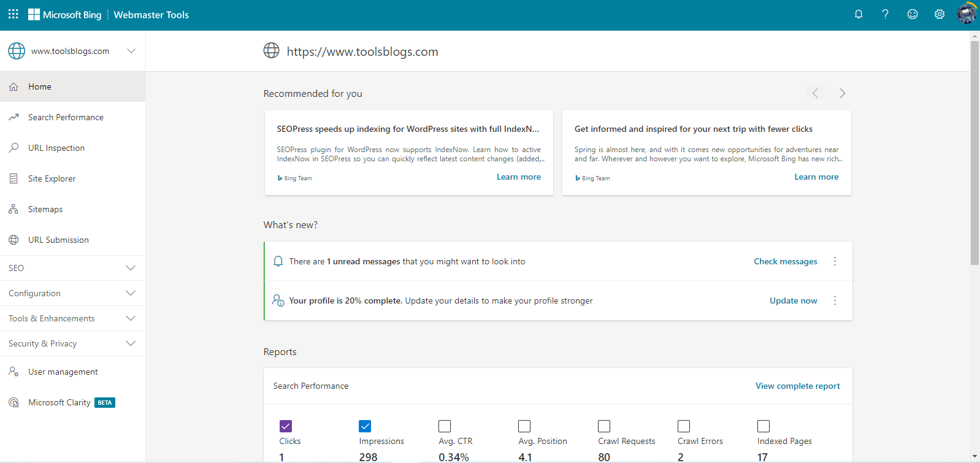Click the Impressions value 298

368,457
